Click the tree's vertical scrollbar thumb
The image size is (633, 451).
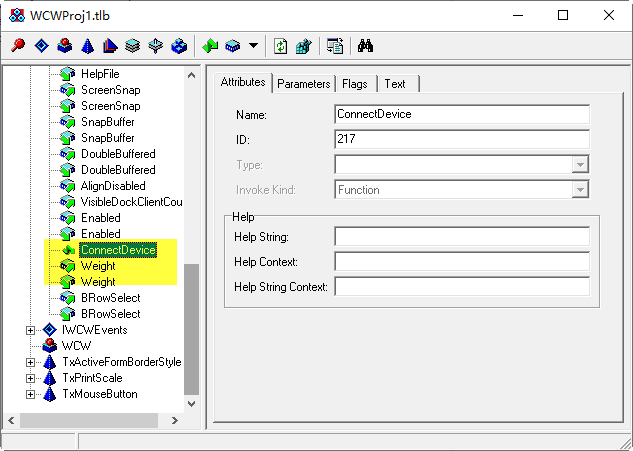coord(192,329)
